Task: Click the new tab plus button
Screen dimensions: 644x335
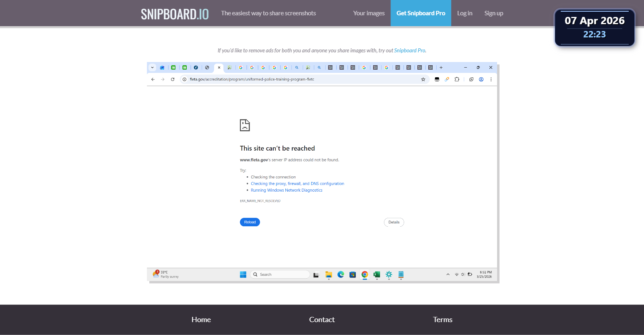Action: tap(441, 68)
